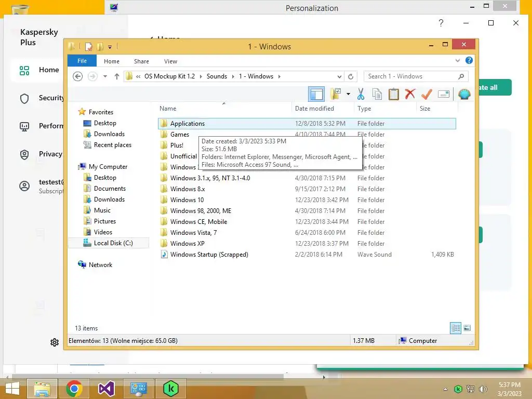Click the Windows Start button
This screenshot has width=532, height=399.
coord(12,389)
